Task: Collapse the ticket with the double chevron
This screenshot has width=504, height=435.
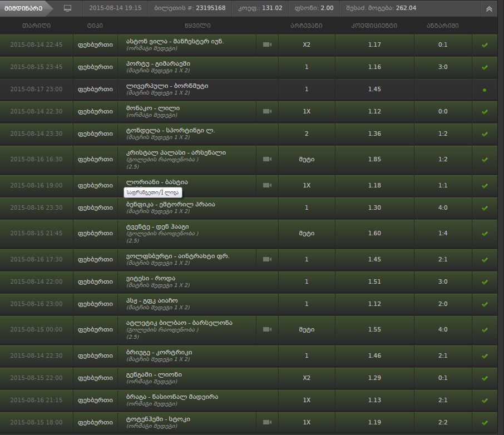Action: coord(489,9)
